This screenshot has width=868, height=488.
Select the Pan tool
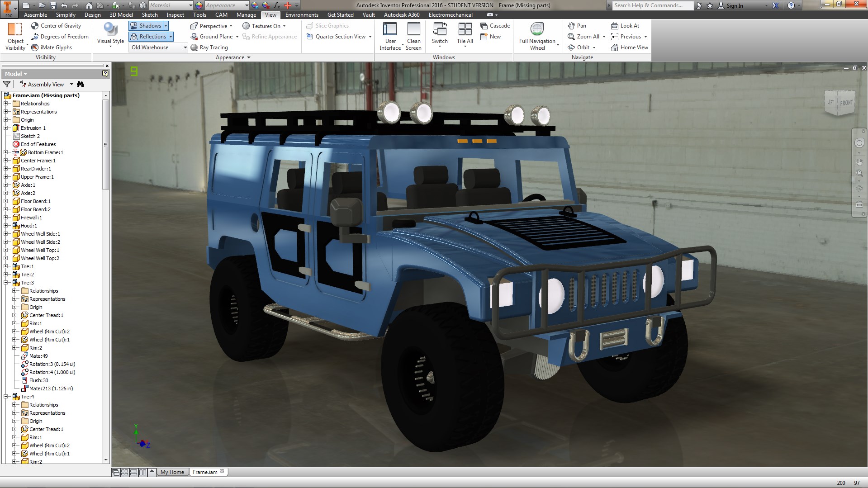click(577, 26)
